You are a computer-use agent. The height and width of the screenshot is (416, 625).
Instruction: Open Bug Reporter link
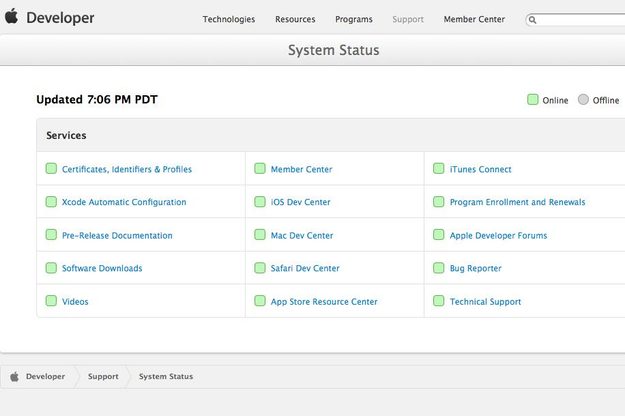tap(476, 268)
